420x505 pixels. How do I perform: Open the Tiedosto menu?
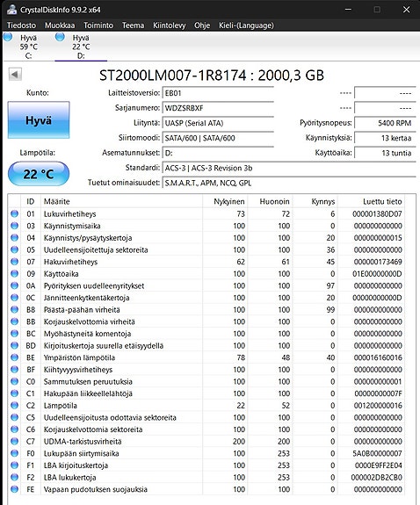pos(21,25)
